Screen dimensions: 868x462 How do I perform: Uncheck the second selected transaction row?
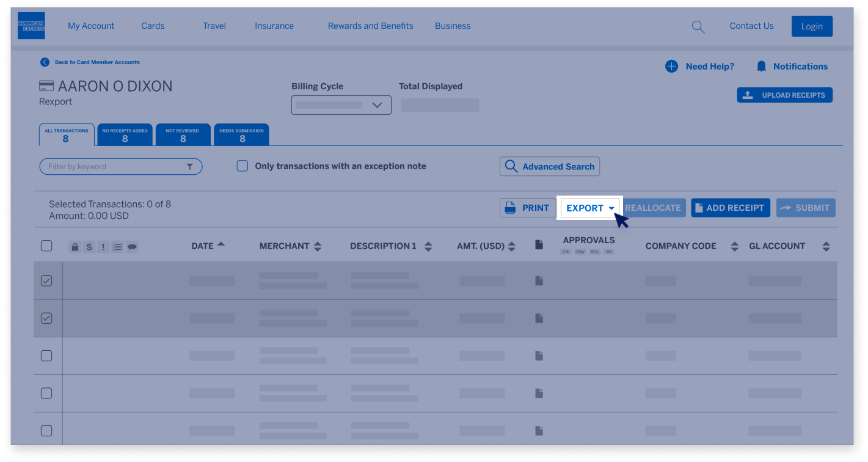(x=46, y=318)
